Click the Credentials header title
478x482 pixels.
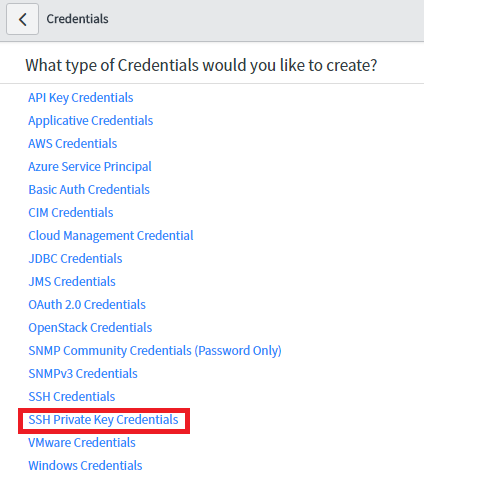(x=77, y=19)
